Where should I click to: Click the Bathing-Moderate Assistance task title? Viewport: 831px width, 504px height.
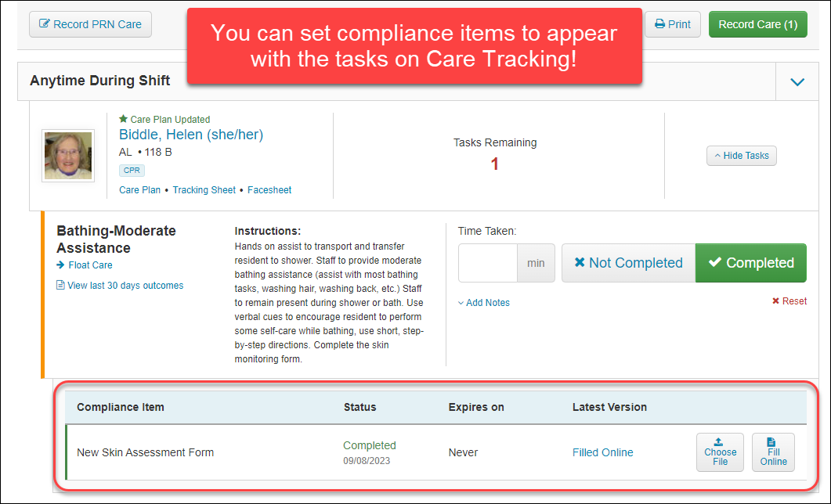[x=116, y=239]
